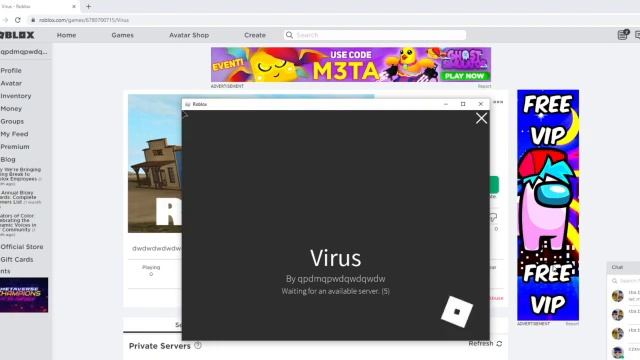Focus the chat search field
640x360 pixels.
[x=626, y=281]
